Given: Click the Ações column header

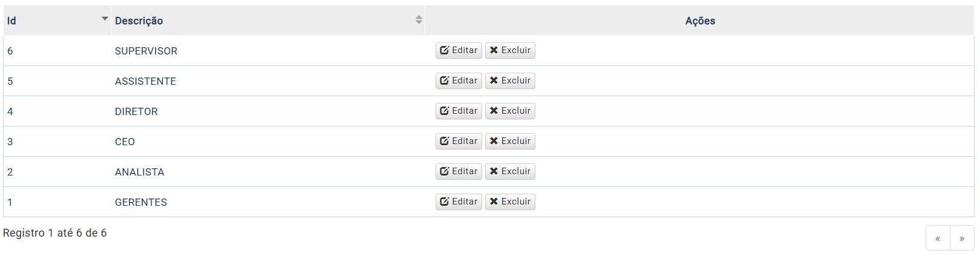Looking at the screenshot, I should pos(700,21).
